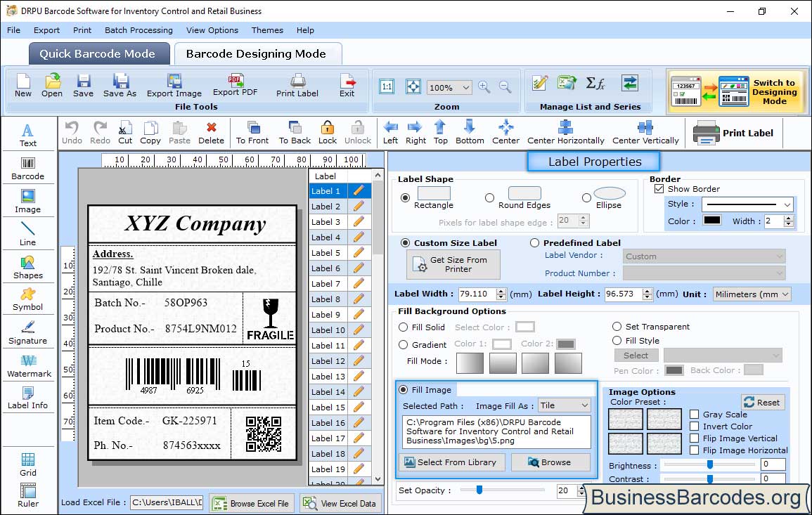
Task: Pick the Line drawing tool
Action: click(x=28, y=234)
